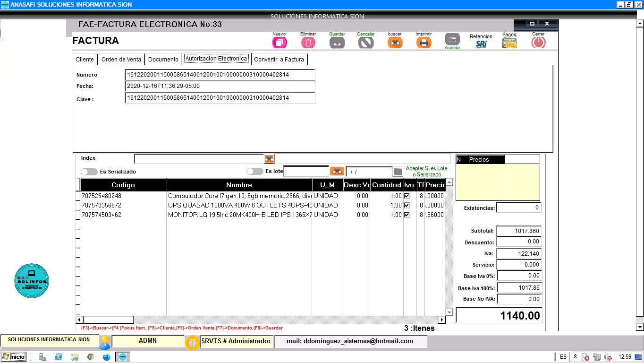Open buscar with the binoculars icon

click(395, 43)
